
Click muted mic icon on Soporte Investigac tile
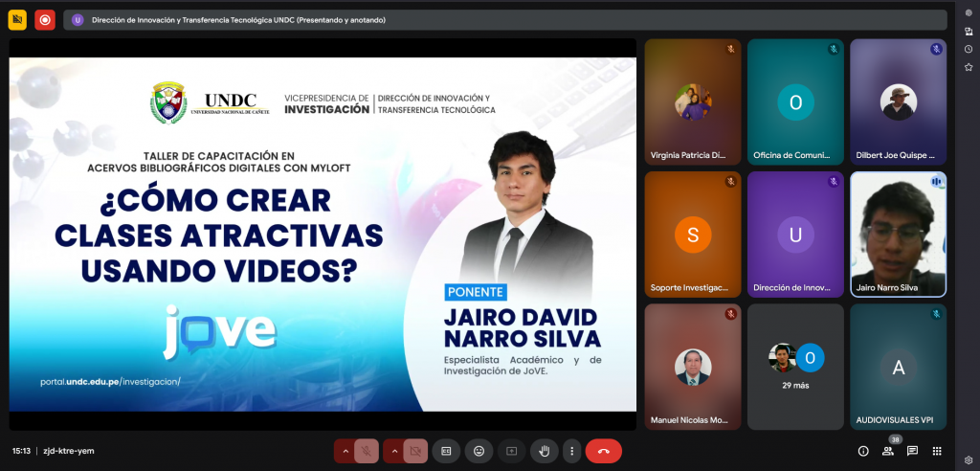pyautogui.click(x=730, y=181)
